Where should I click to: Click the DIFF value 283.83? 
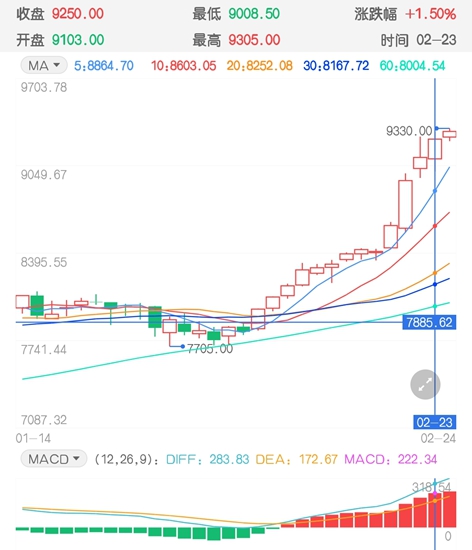click(229, 459)
